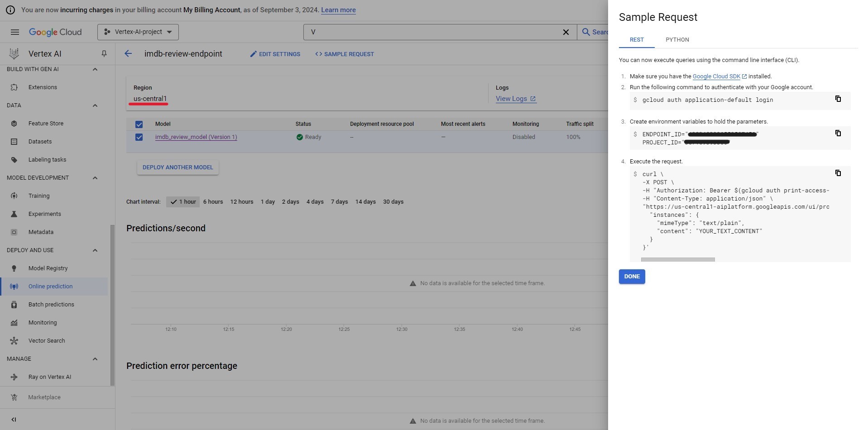Collapse the Data section

pos(95,105)
